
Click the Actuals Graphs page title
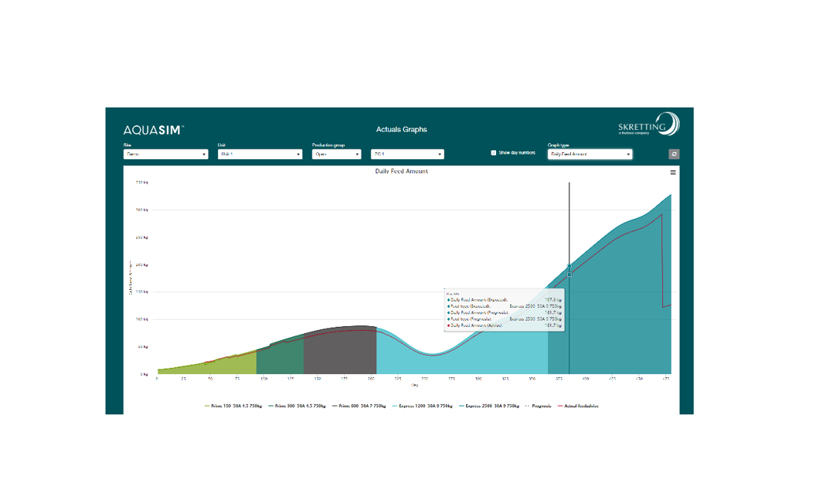402,130
